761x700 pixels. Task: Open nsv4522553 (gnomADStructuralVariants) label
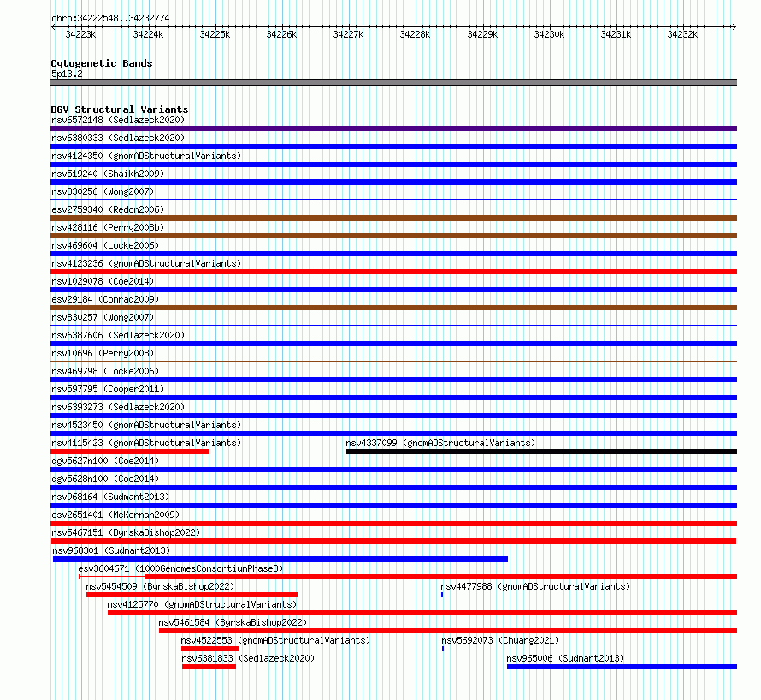275,640
